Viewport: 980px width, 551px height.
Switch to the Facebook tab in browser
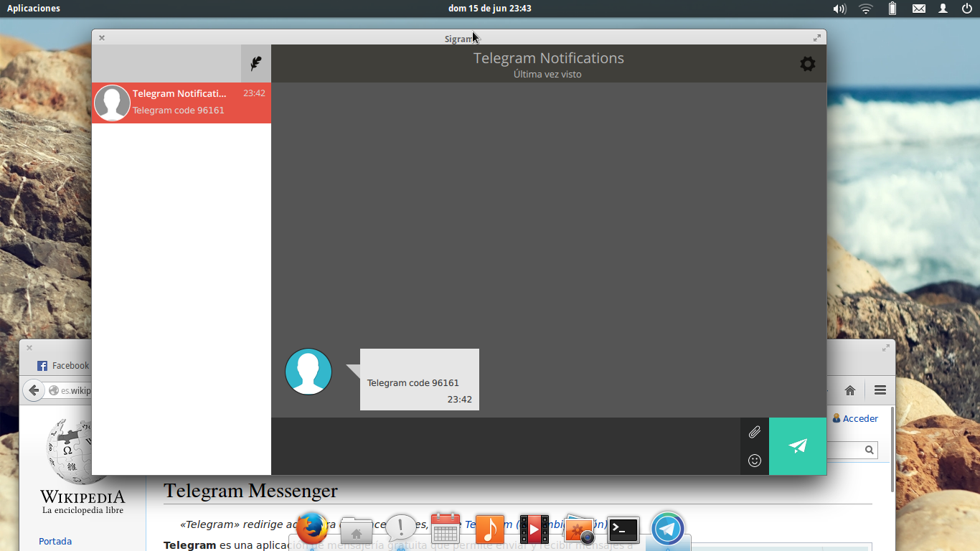pos(64,366)
